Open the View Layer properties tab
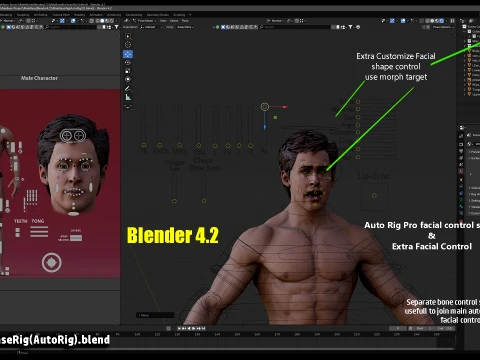The width and height of the screenshot is (480, 360). pos(461,158)
